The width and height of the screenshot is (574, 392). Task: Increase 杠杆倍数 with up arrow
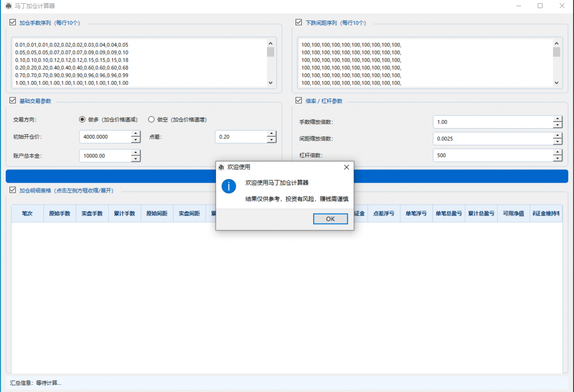click(x=557, y=152)
